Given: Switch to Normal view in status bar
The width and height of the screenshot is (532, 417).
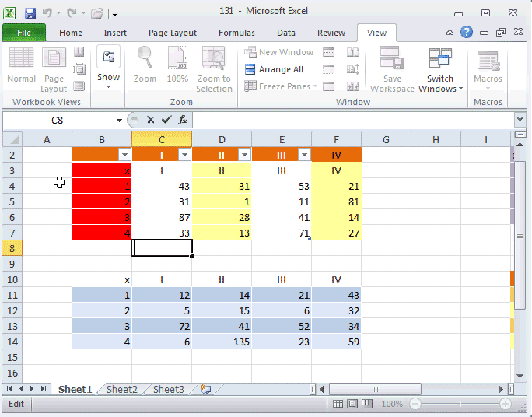Looking at the screenshot, I should [338, 405].
